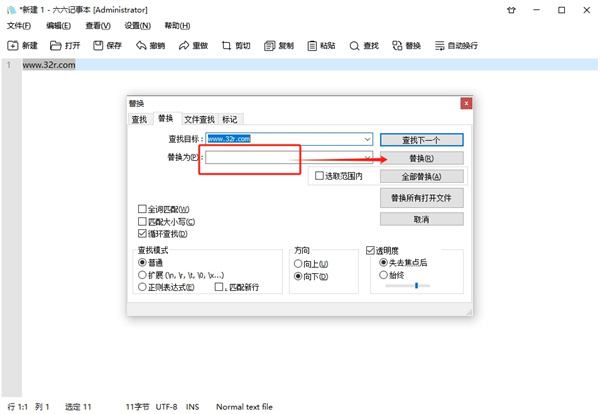
Task: Redo with the 重做 toolbar icon
Action: point(184,46)
